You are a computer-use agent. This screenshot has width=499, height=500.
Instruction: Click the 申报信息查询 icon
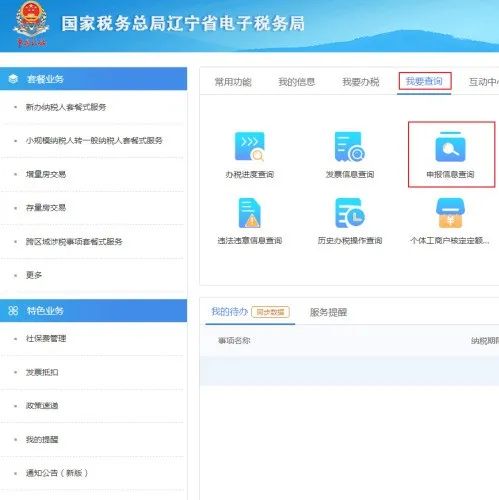tap(450, 147)
